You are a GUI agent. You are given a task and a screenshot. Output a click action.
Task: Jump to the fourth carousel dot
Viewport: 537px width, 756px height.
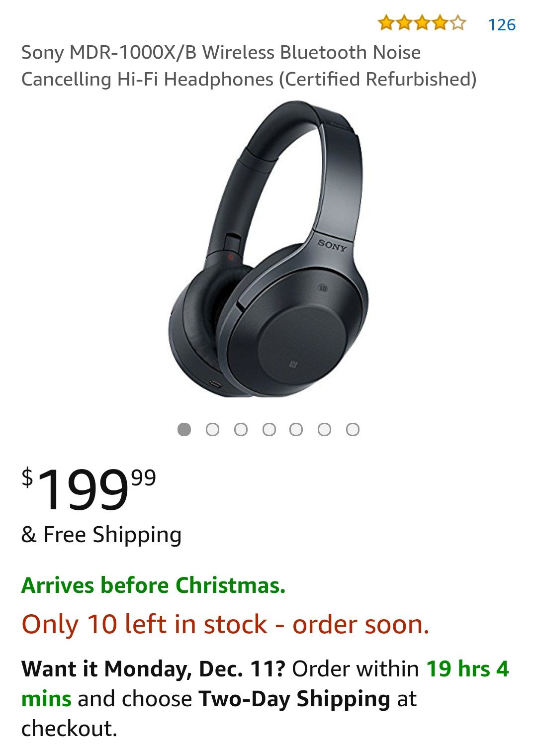269,429
